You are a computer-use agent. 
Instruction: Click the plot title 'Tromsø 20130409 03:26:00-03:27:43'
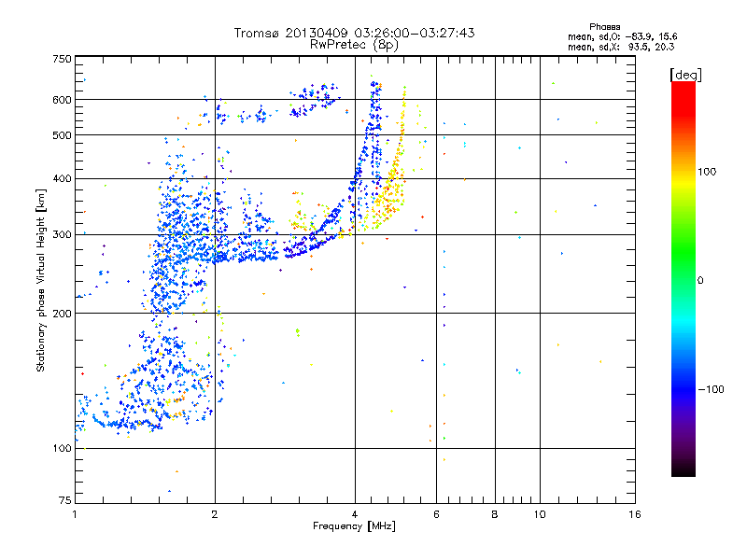click(x=354, y=33)
